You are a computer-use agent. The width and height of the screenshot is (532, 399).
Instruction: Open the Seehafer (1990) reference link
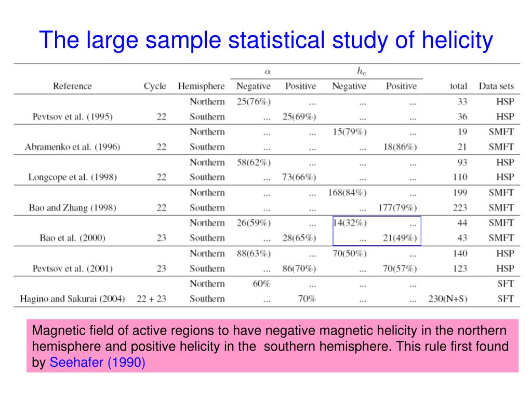(97, 362)
